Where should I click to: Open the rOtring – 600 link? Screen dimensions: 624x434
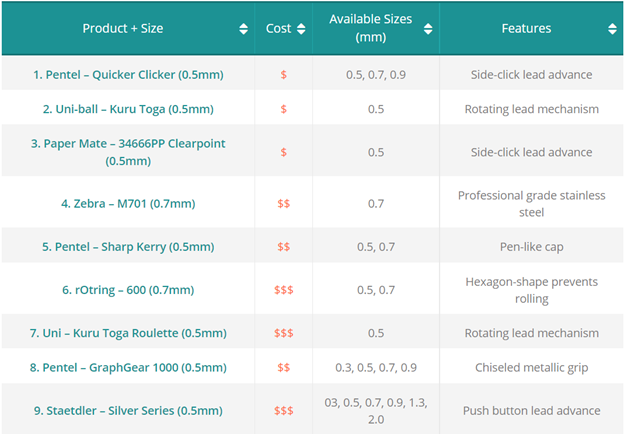coord(128,290)
